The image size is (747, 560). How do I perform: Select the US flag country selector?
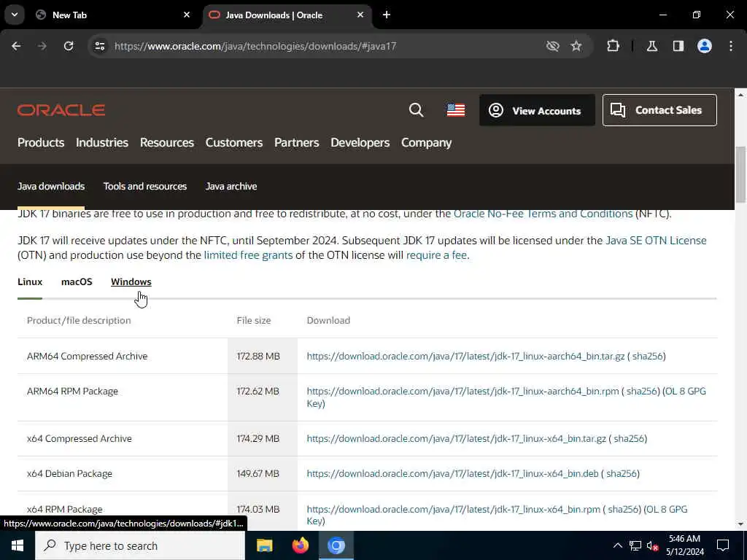click(456, 110)
